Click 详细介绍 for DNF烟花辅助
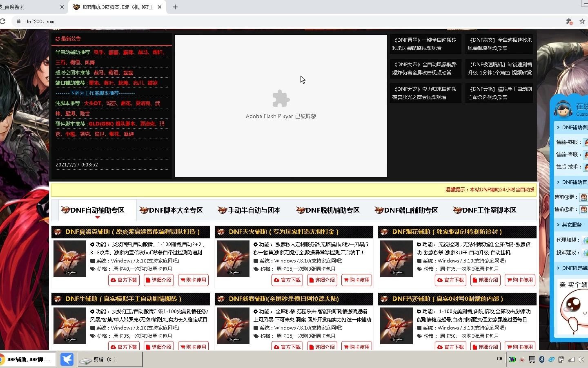 (x=485, y=280)
